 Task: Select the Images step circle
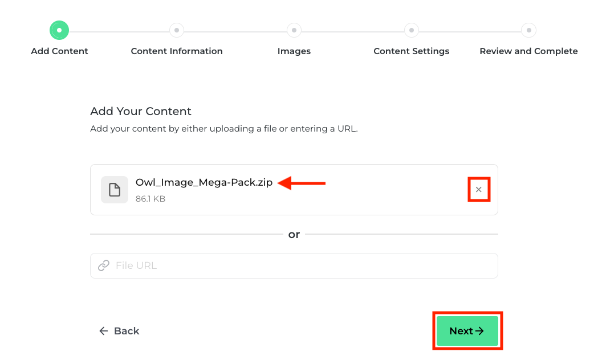(294, 30)
